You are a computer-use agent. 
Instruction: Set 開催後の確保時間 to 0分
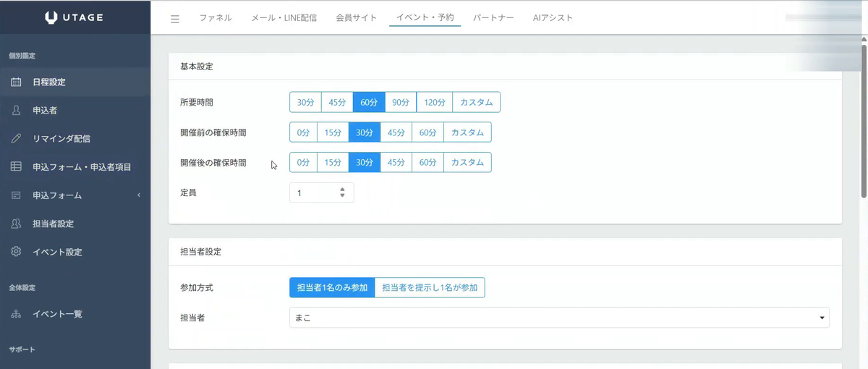point(303,163)
